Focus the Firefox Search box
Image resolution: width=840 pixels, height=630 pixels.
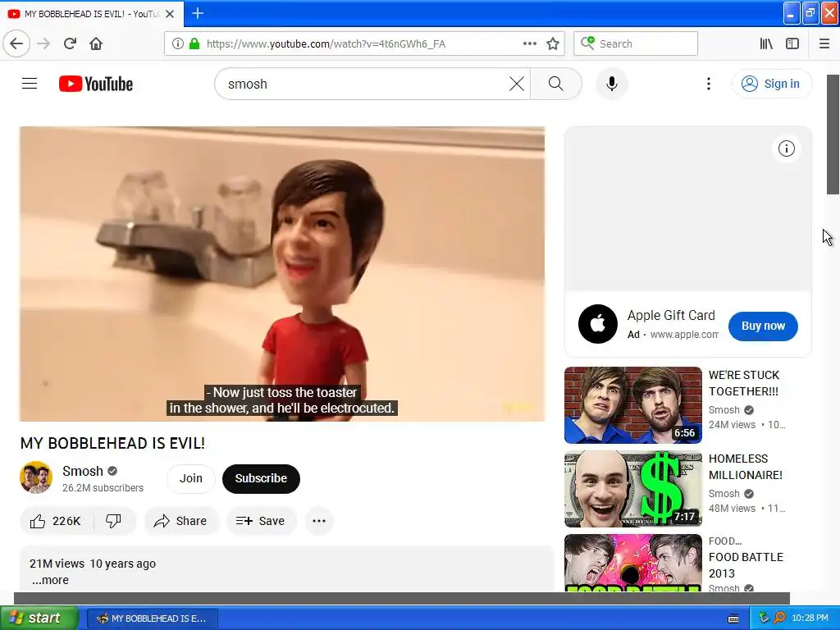(636, 43)
